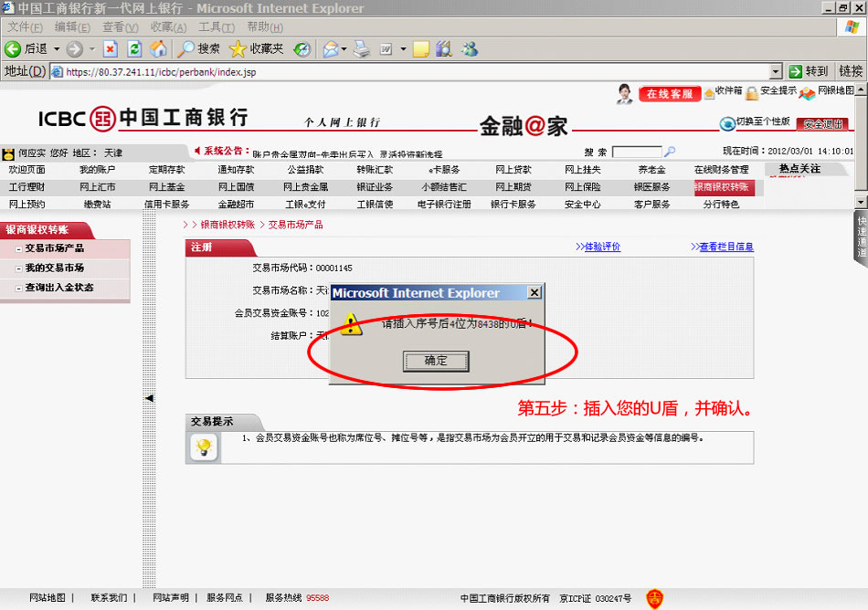
Task: Expand the address bar URL dropdown
Action: click(776, 72)
